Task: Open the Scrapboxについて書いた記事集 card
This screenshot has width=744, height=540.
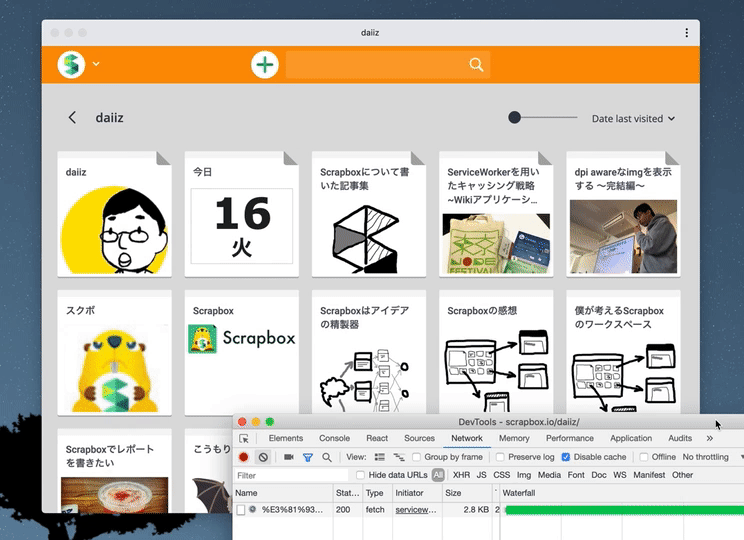Action: (x=369, y=214)
